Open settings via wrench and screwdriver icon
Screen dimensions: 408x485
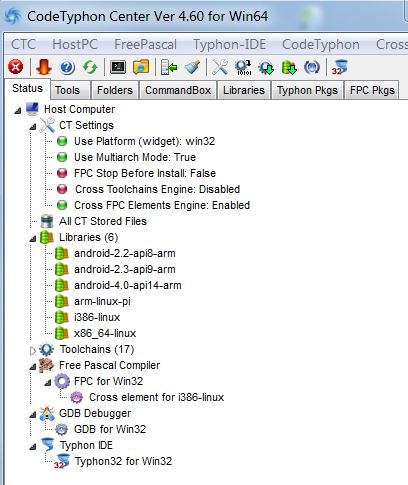220,67
